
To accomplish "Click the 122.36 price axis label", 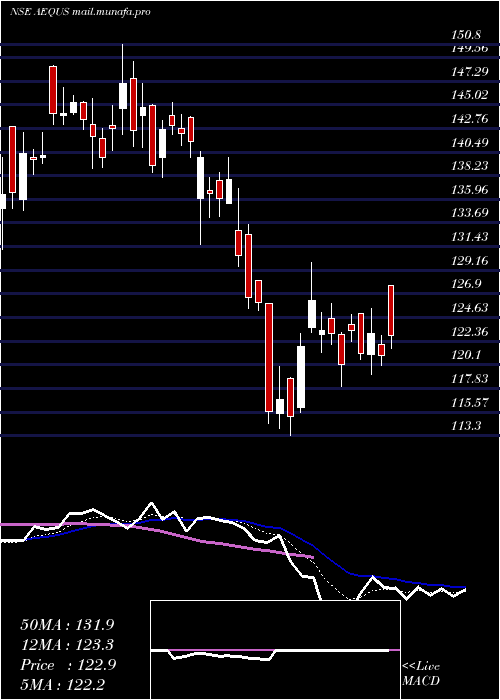I will click(470, 332).
